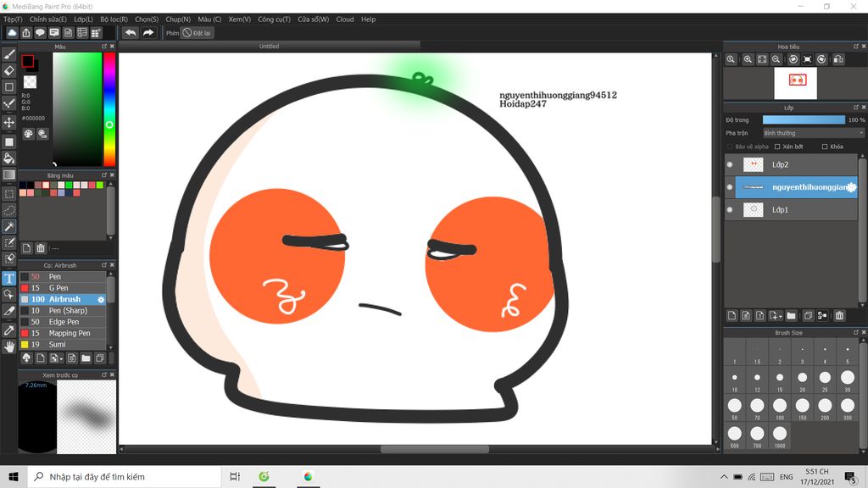Click the Undo arrow in toolbar
This screenshot has width=868, height=488.
point(131,33)
